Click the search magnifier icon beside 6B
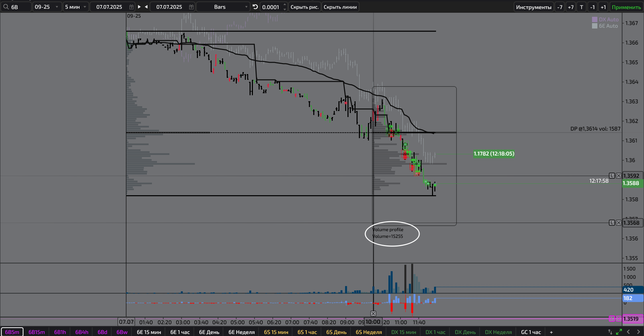Viewport: 644px width, 336px height. click(x=6, y=7)
